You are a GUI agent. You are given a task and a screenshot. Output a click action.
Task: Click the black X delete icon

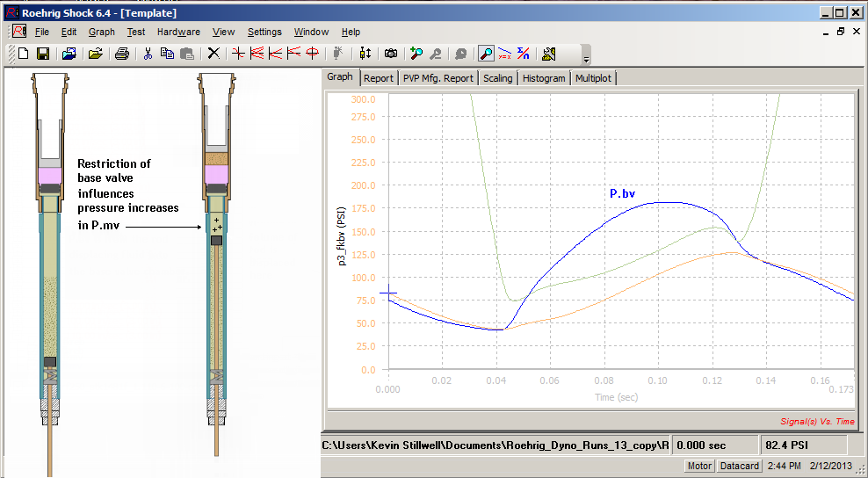tap(213, 54)
